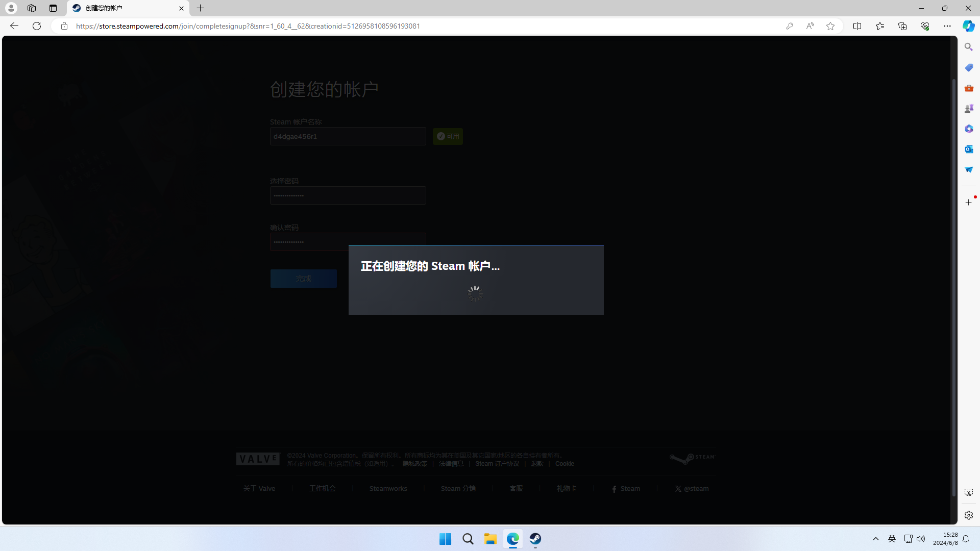
Task: Click the browser refresh icon
Action: click(x=37, y=26)
